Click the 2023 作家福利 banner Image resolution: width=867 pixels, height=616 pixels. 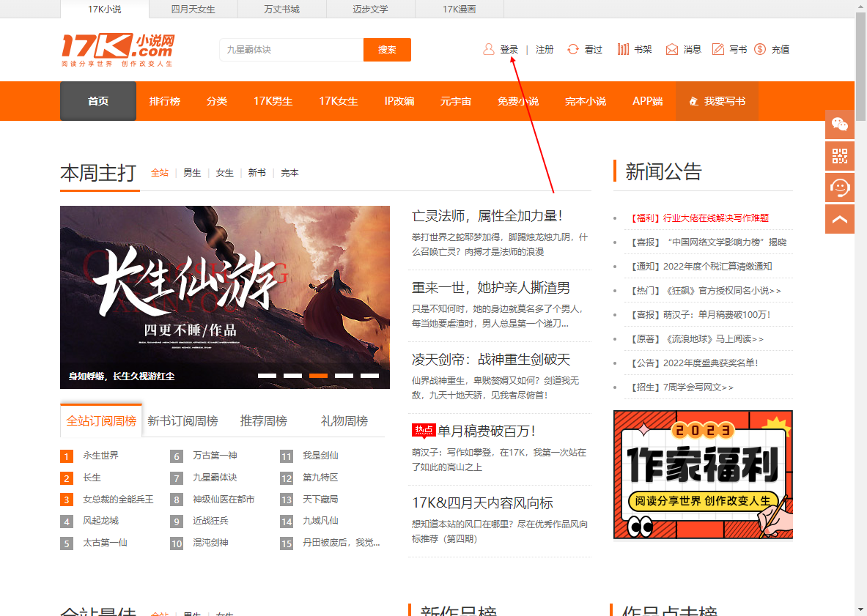(703, 475)
